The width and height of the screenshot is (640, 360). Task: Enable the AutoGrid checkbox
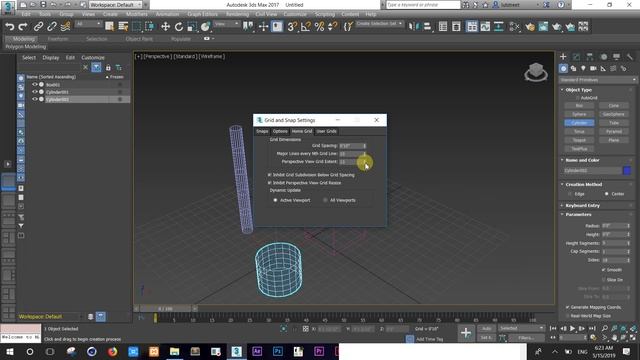(x=578, y=98)
